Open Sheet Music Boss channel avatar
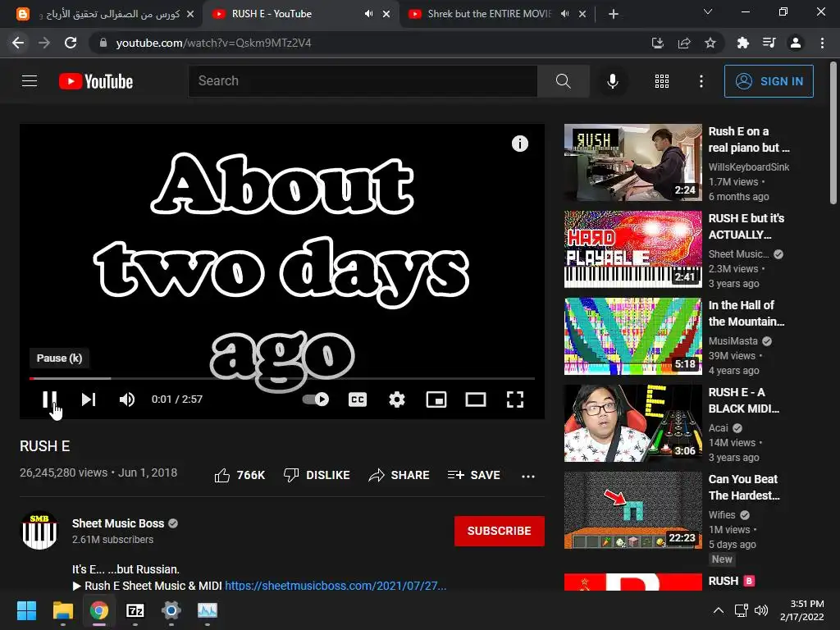 tap(39, 531)
